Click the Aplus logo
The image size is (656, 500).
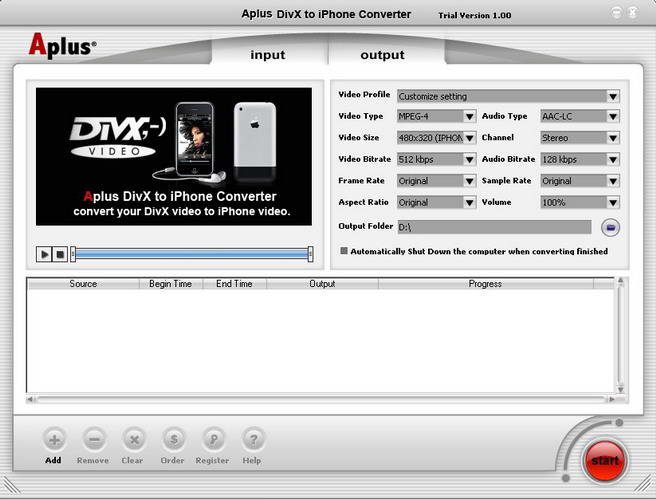pos(62,46)
